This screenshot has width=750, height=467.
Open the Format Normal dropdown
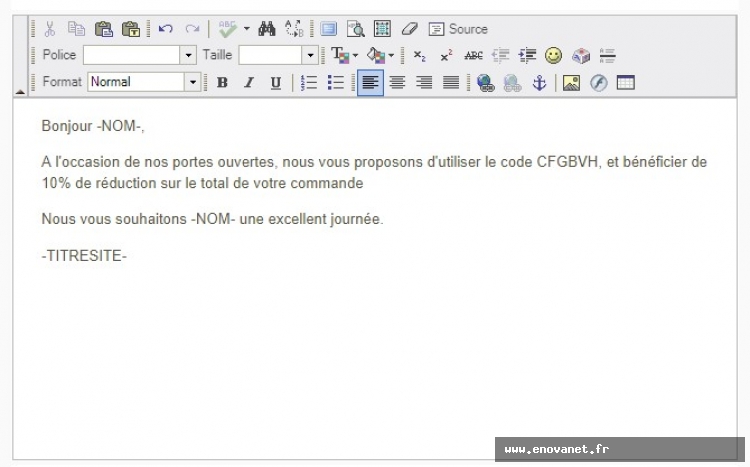click(193, 82)
